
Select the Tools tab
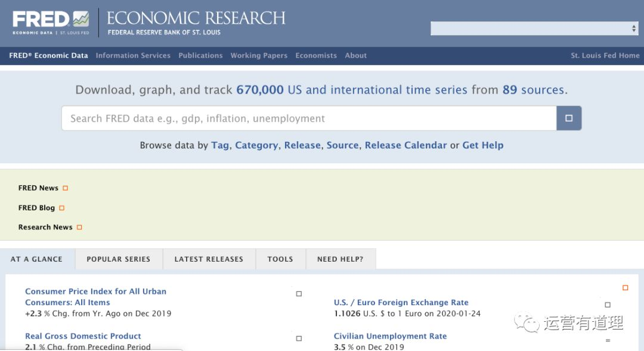pyautogui.click(x=280, y=259)
